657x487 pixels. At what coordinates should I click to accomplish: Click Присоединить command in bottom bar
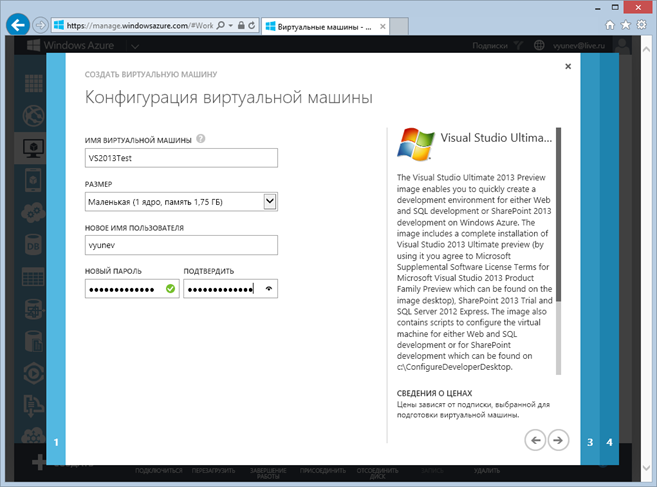pos(323,471)
